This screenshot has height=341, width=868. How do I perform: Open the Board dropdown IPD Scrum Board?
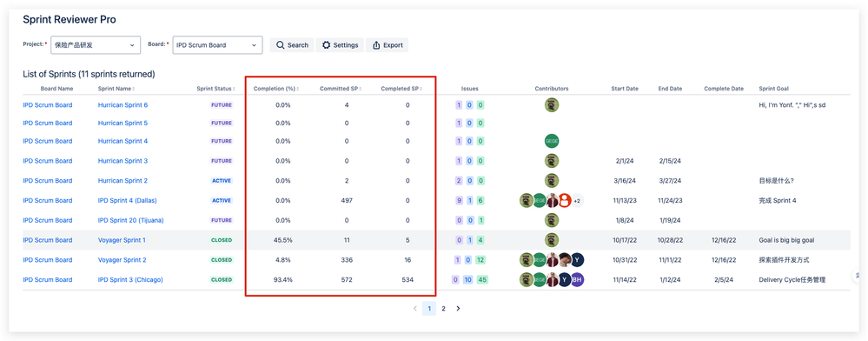pyautogui.click(x=217, y=45)
